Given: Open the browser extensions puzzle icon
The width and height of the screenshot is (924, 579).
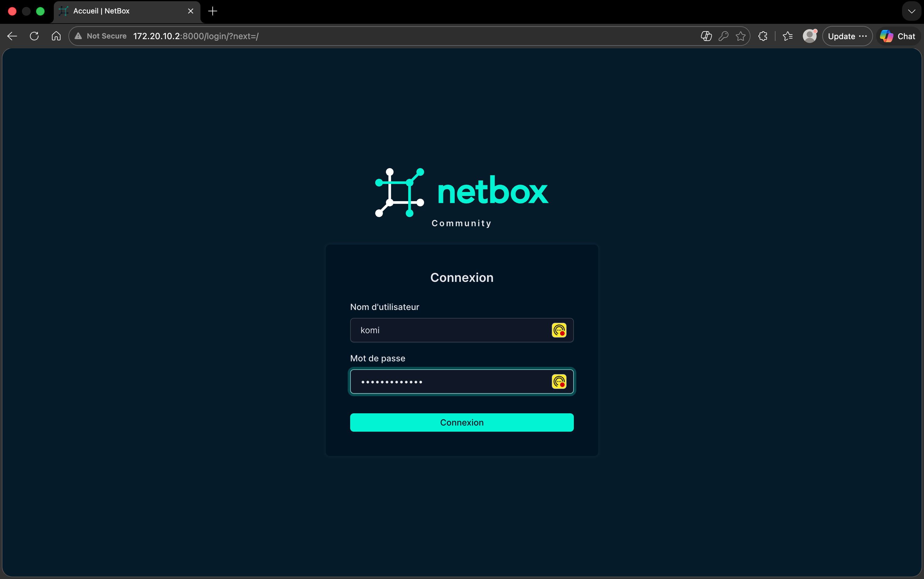Looking at the screenshot, I should tap(763, 36).
